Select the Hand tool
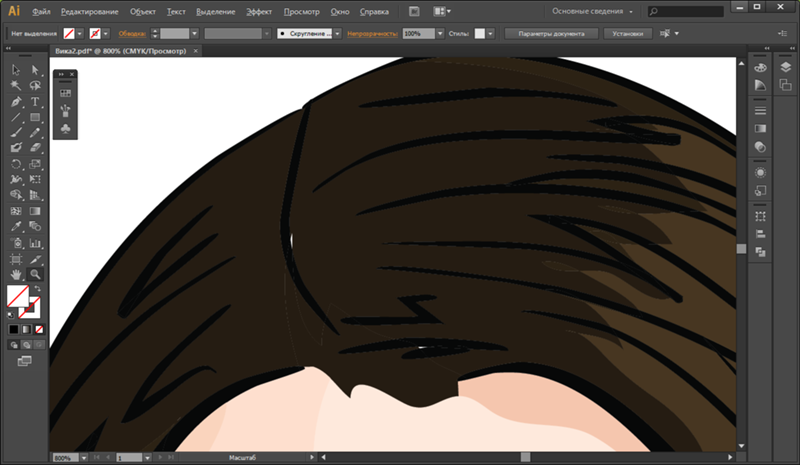This screenshot has height=465, width=800. tap(17, 272)
